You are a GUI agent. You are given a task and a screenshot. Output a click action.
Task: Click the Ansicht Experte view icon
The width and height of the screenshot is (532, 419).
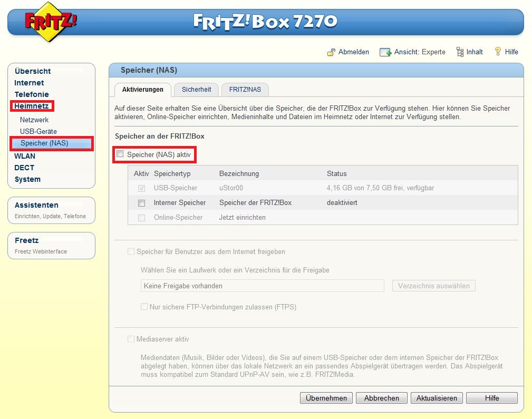[x=385, y=52]
